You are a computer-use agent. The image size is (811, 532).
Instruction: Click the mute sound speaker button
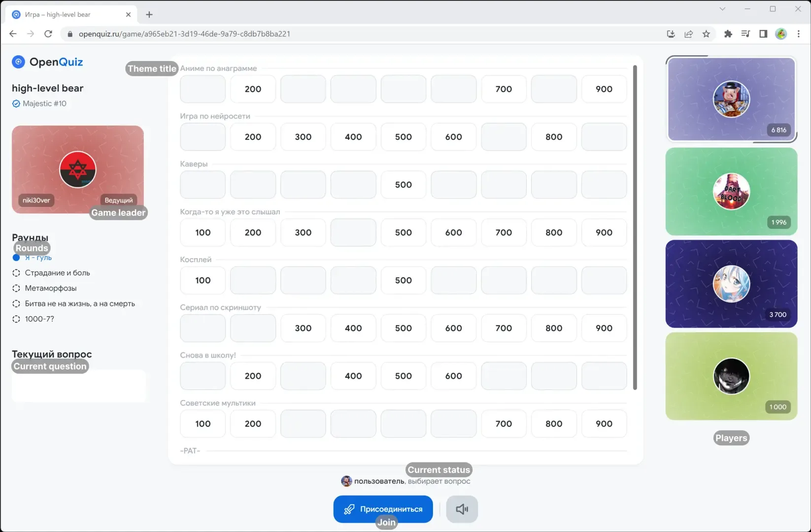pyautogui.click(x=462, y=509)
